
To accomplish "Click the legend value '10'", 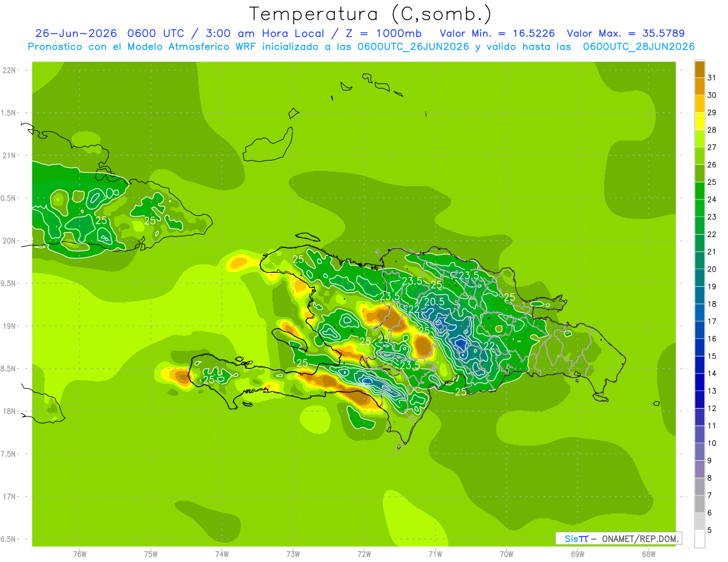I will pyautogui.click(x=712, y=443).
